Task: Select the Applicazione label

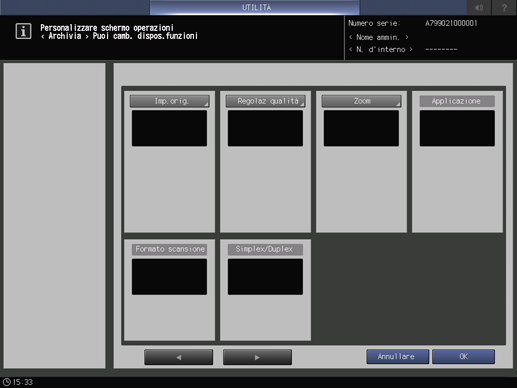Action: point(457,101)
